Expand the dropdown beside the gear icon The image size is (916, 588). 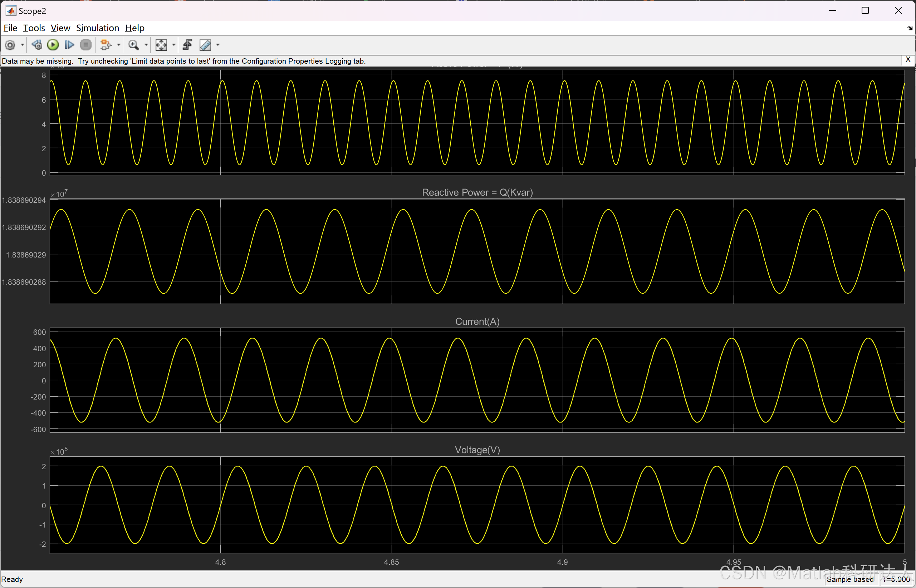tap(23, 45)
